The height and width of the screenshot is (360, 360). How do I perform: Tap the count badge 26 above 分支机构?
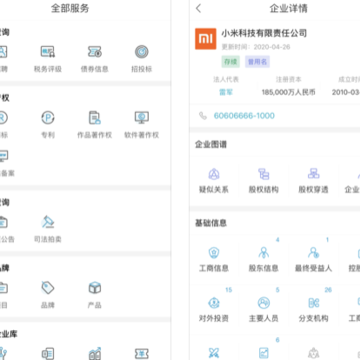[x=328, y=290]
